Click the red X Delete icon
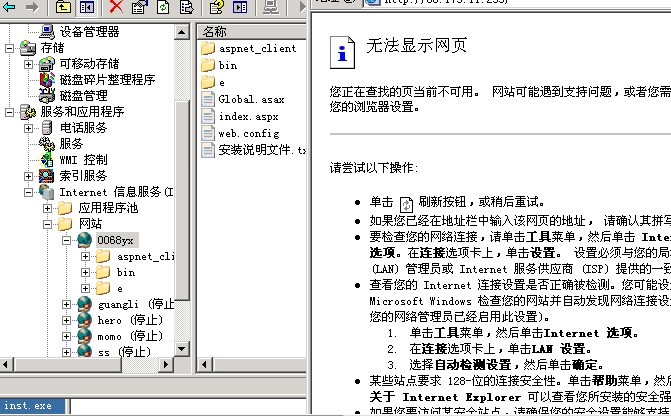 coord(115,7)
